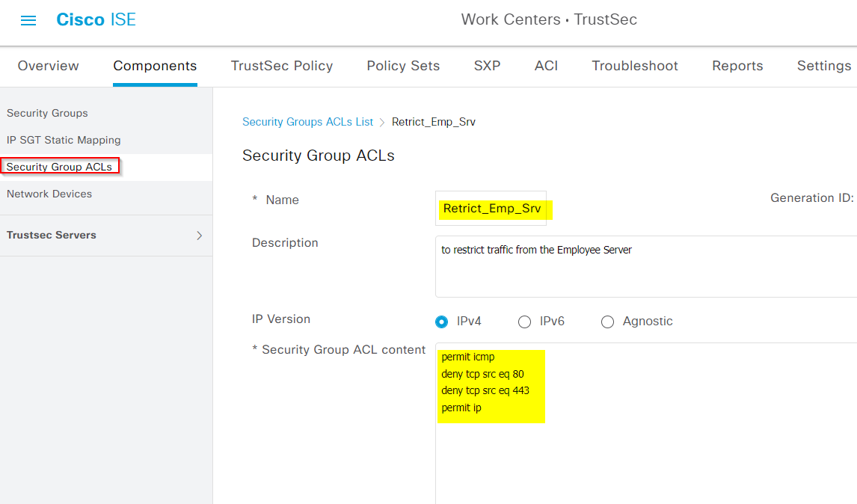Go to the ACI tab

(x=546, y=66)
